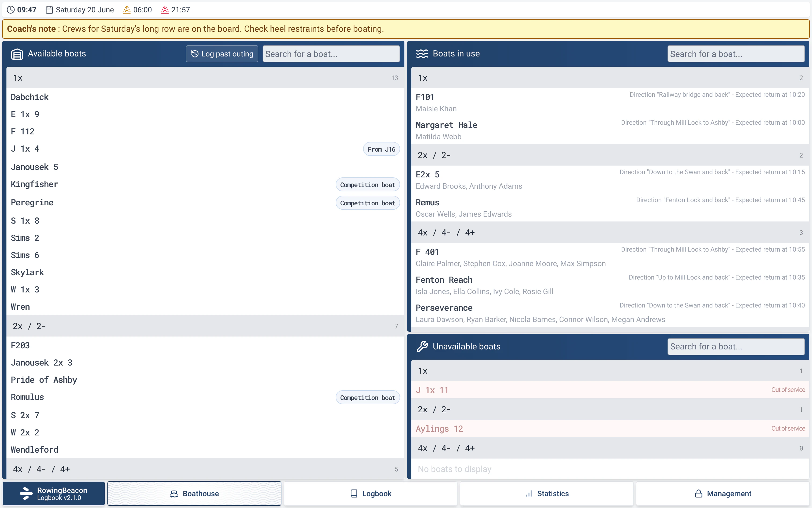Collapse the 2x / 2- group in Available boats
The image size is (812, 508).
pos(205,326)
